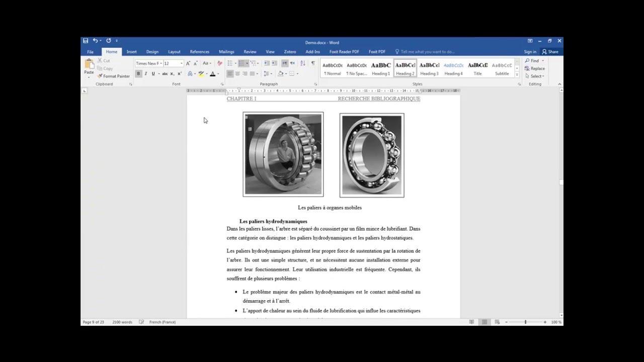Apply borders to the selection
This screenshot has height=362, width=644.
click(x=291, y=74)
